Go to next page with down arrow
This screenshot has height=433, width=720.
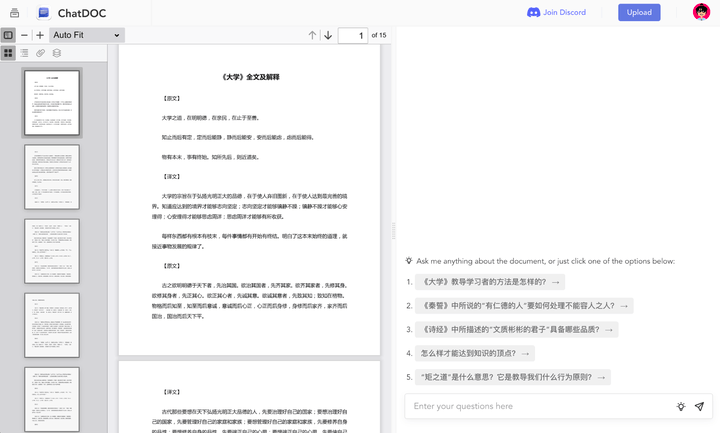click(x=327, y=35)
